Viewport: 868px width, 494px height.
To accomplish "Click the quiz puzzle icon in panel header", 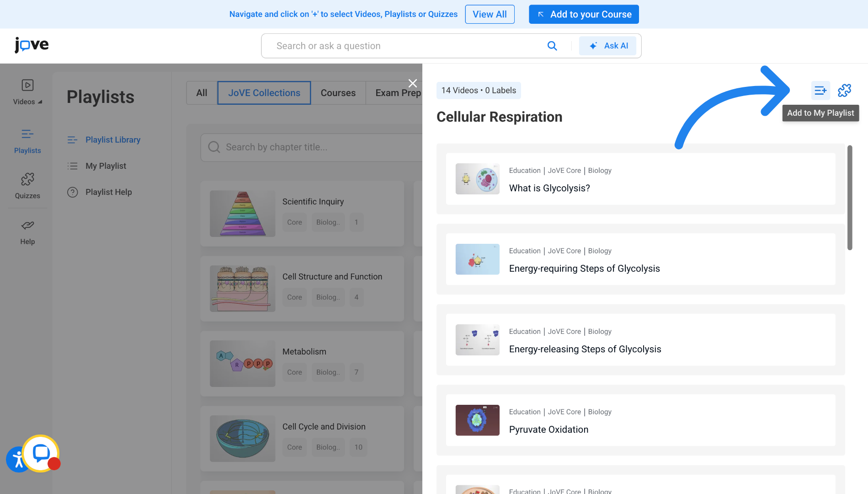I will pyautogui.click(x=844, y=91).
